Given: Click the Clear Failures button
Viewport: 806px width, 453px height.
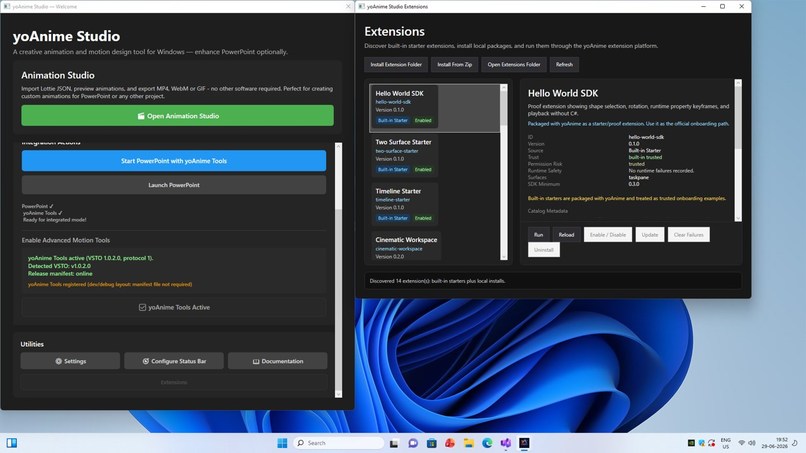Looking at the screenshot, I should point(688,234).
